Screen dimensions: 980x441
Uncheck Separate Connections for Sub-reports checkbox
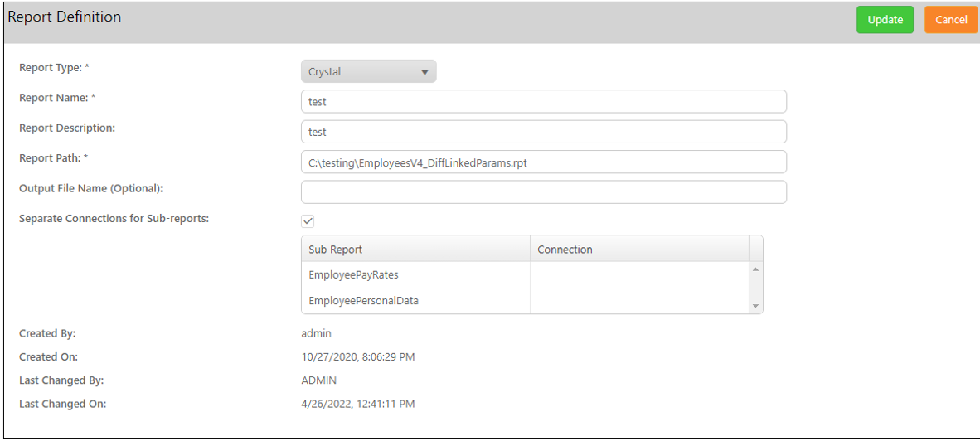[308, 221]
